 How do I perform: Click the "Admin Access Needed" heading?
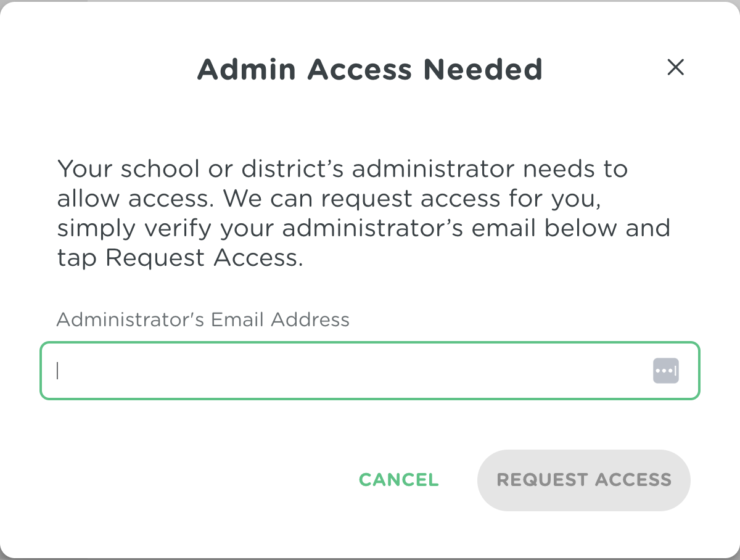(369, 69)
